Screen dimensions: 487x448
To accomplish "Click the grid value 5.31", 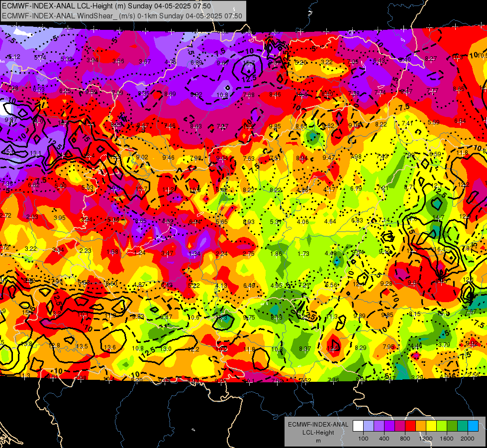I will coord(276,222).
